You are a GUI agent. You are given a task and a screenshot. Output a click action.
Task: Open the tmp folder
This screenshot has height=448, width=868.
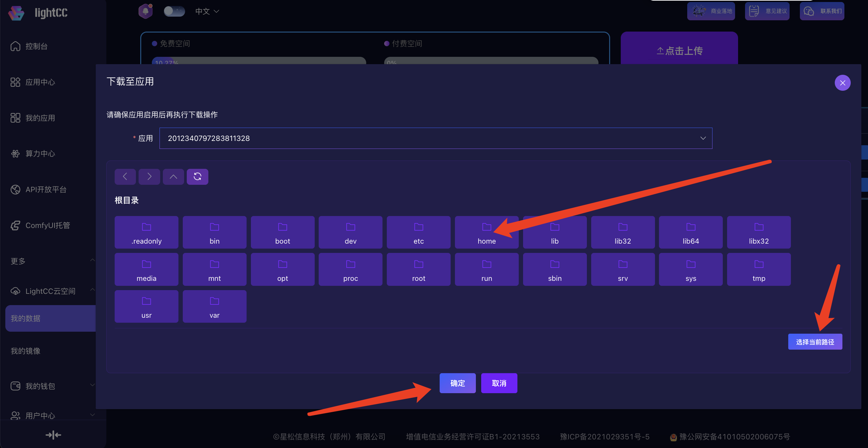(x=758, y=270)
